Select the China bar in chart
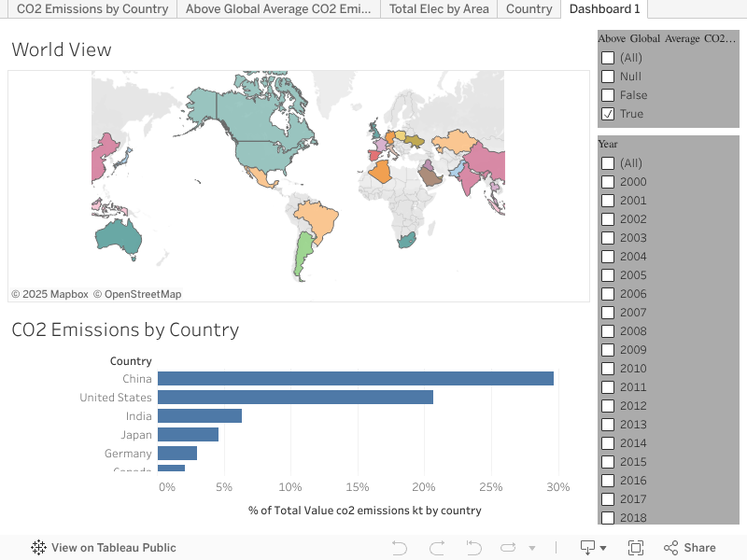Screen dimensions: 747x560 click(355, 379)
